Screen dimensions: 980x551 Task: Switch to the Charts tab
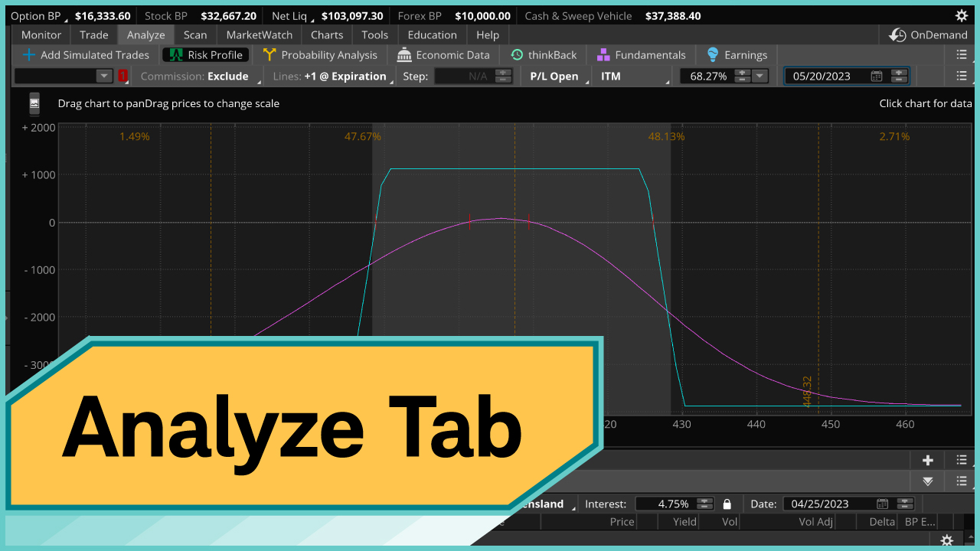click(327, 35)
